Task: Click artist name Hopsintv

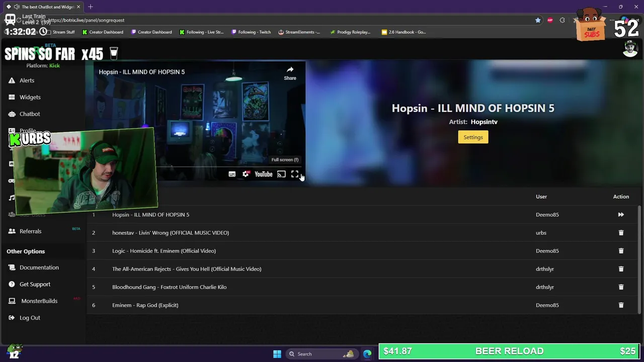Action: click(484, 122)
